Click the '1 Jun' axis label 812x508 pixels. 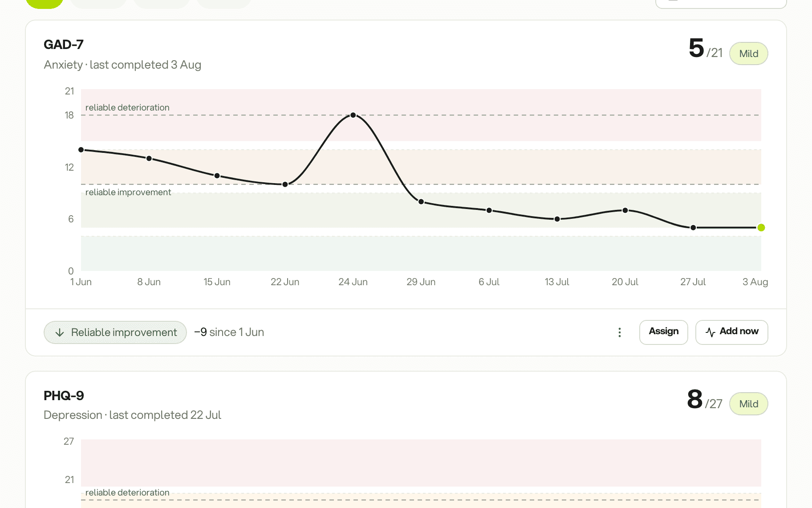(81, 282)
